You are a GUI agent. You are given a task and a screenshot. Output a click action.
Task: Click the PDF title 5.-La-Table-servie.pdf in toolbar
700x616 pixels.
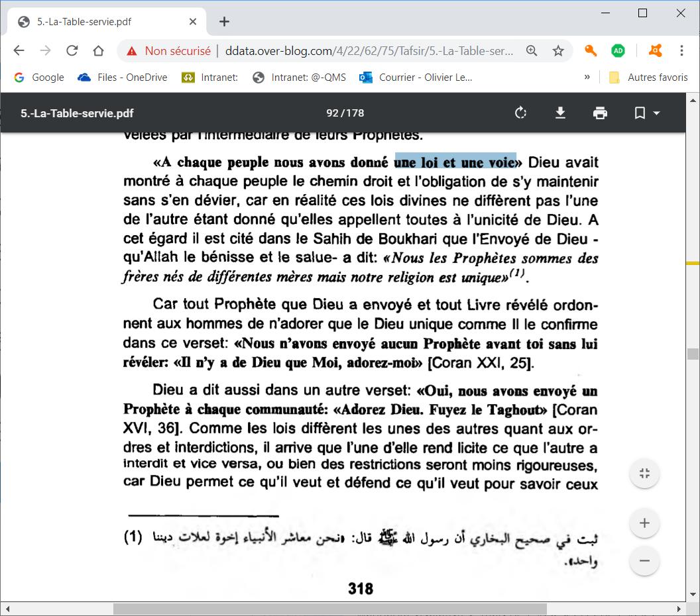point(77,113)
